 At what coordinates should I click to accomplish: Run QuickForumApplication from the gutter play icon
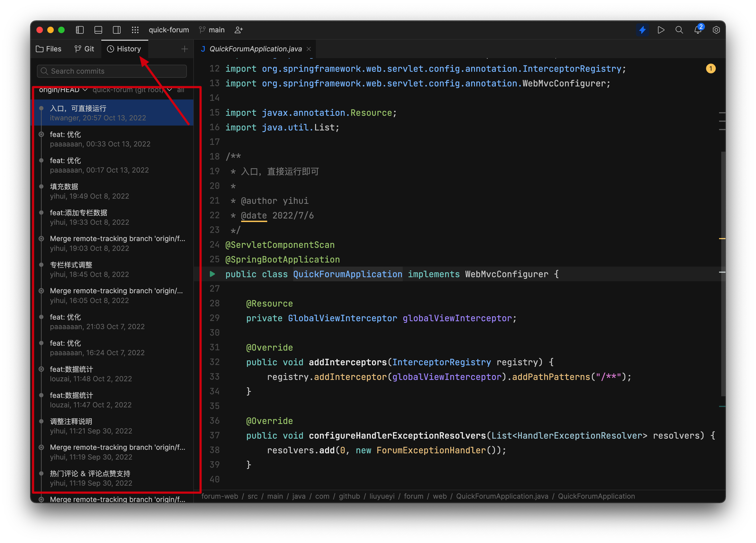pos(213,274)
